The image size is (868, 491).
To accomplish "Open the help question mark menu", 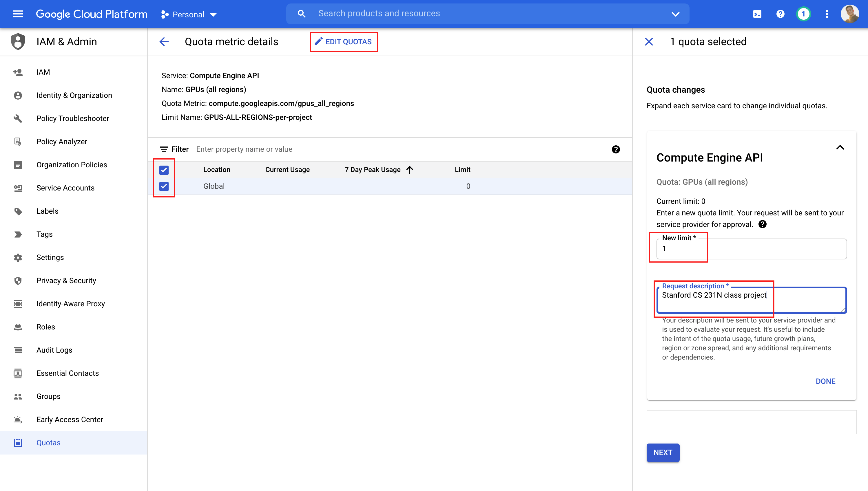I will pyautogui.click(x=780, y=14).
